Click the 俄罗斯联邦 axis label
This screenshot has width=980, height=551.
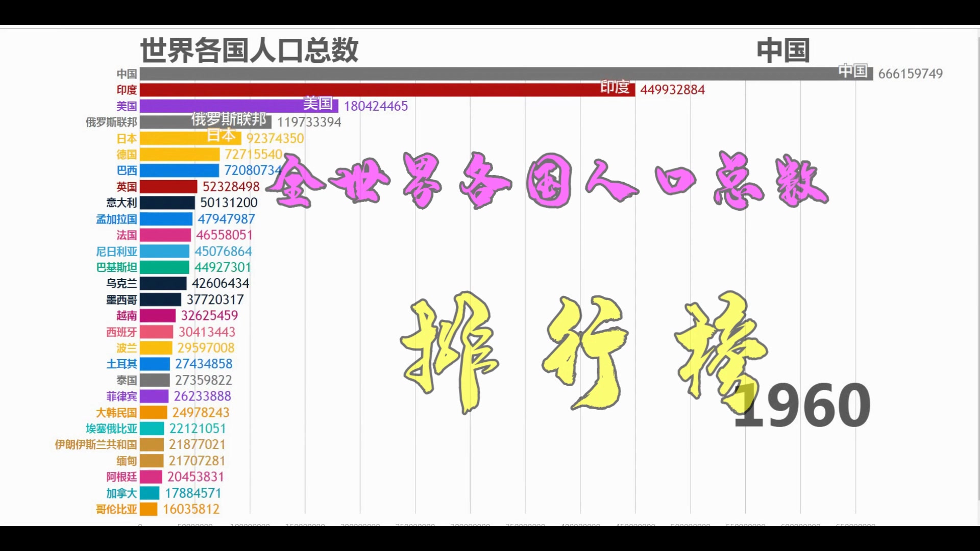click(x=111, y=122)
